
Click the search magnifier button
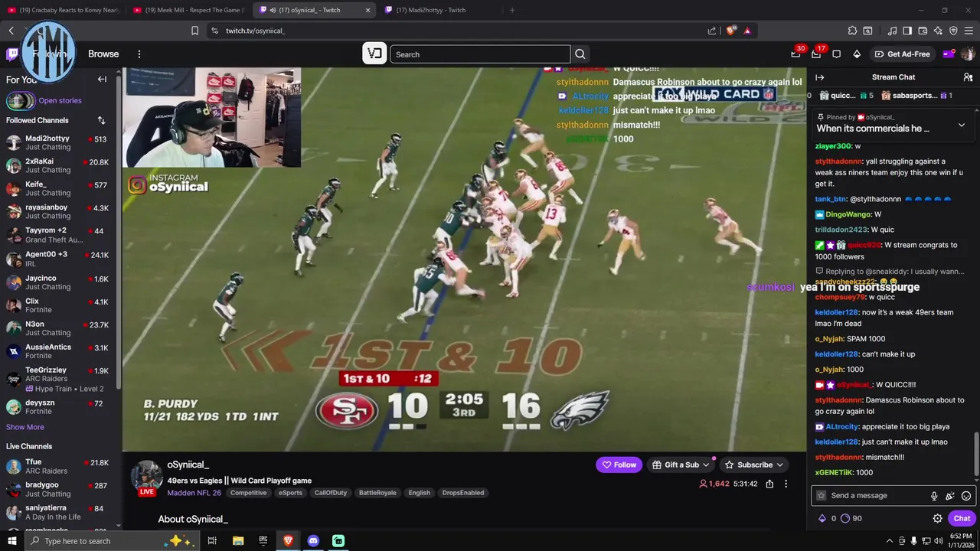580,54
